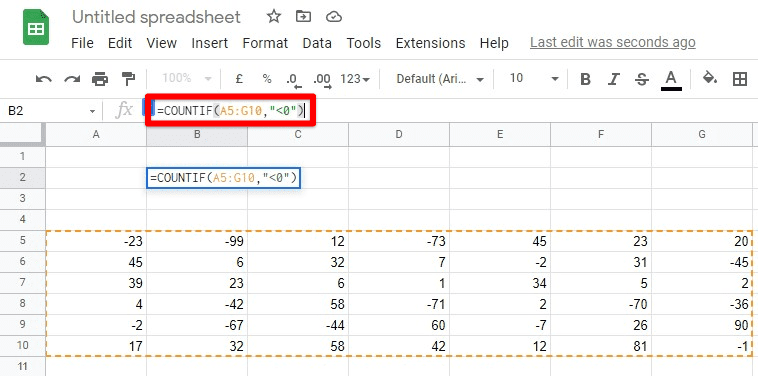
Task: Undo the last action
Action: (44, 79)
